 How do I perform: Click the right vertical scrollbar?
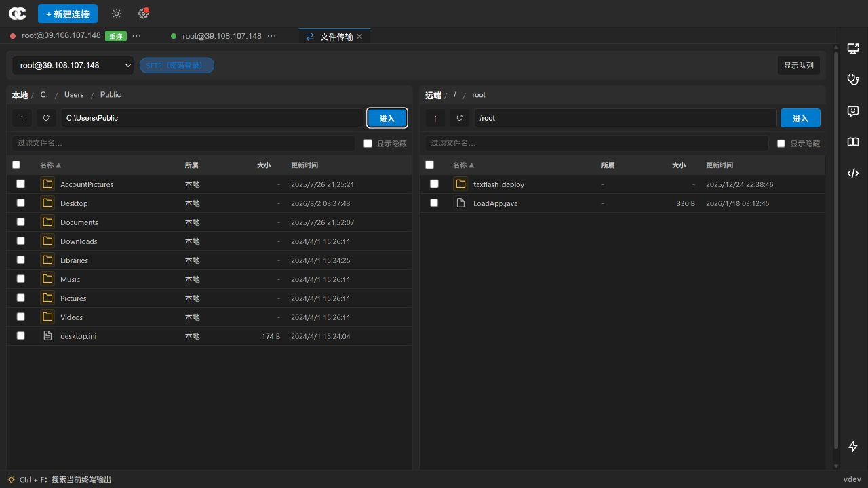[835, 251]
